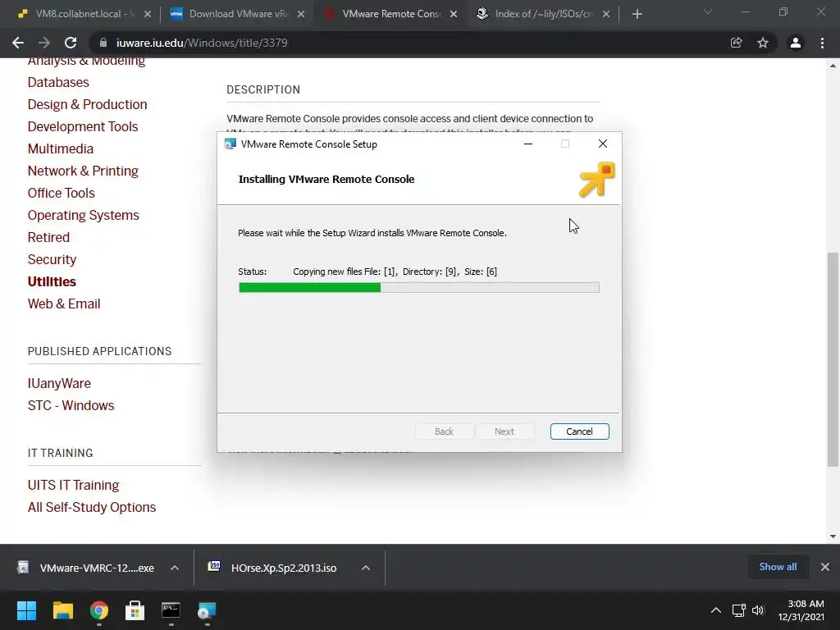Open the Office Tools category

tap(61, 193)
